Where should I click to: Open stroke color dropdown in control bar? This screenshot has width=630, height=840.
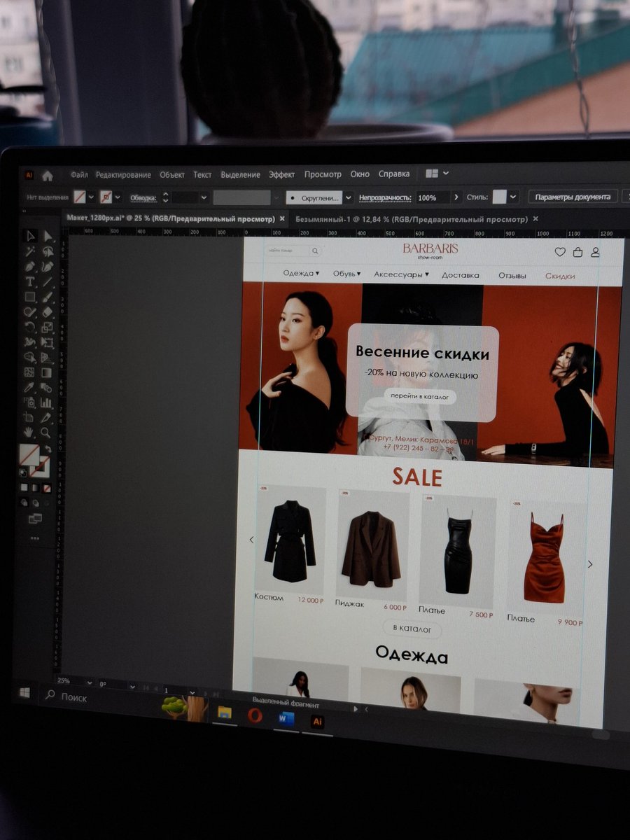click(118, 197)
